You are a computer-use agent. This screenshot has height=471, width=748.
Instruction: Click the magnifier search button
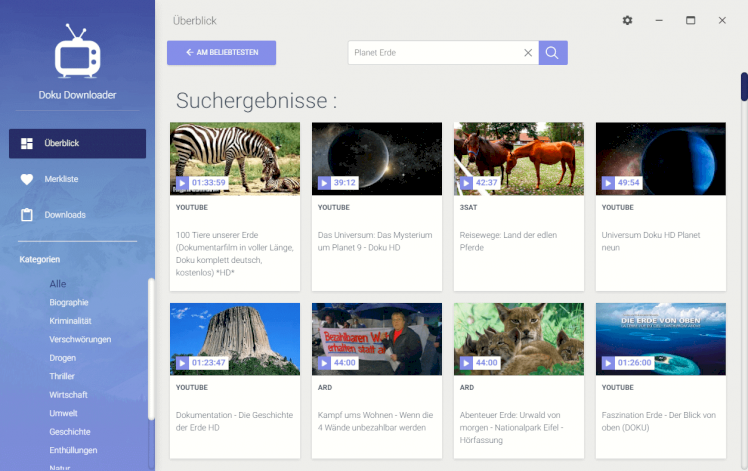pyautogui.click(x=553, y=53)
